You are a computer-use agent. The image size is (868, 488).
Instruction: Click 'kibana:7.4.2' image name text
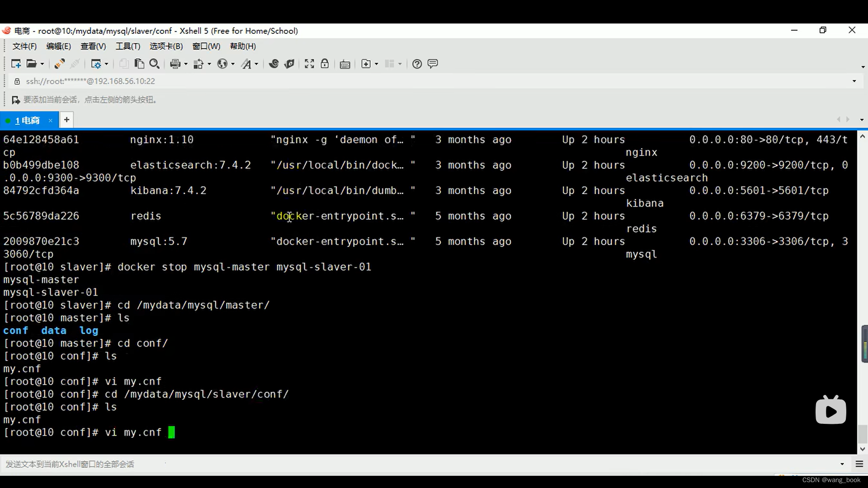(168, 191)
